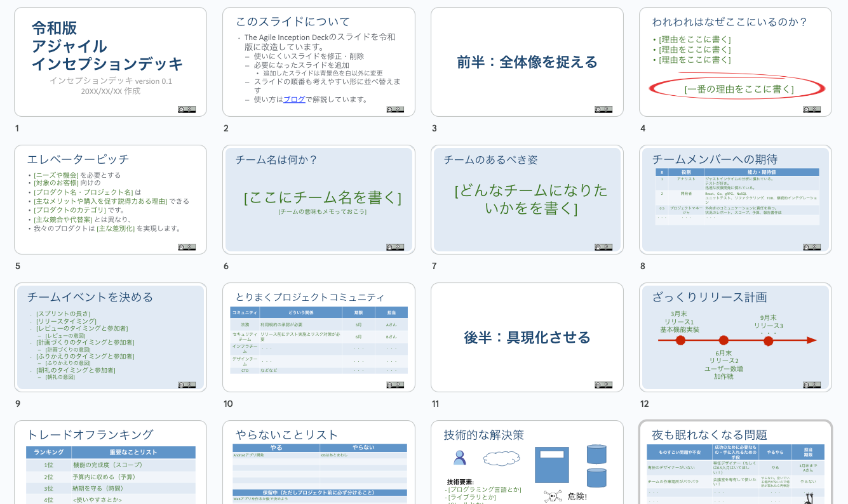
Task: Select the チーム名は何か？ slide
Action: pyautogui.click(x=318, y=199)
